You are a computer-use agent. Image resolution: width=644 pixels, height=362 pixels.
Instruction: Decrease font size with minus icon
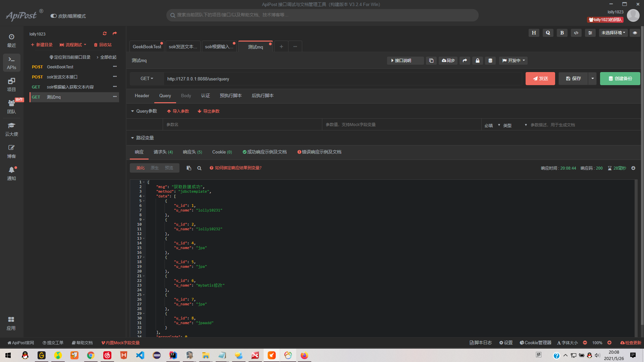(x=585, y=343)
